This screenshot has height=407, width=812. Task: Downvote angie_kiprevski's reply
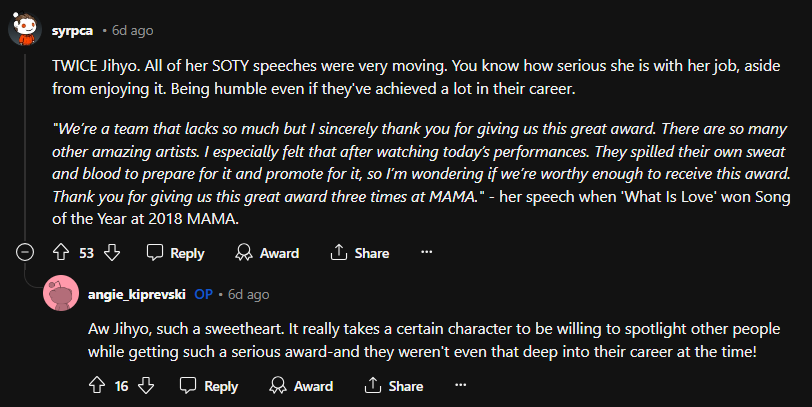146,385
